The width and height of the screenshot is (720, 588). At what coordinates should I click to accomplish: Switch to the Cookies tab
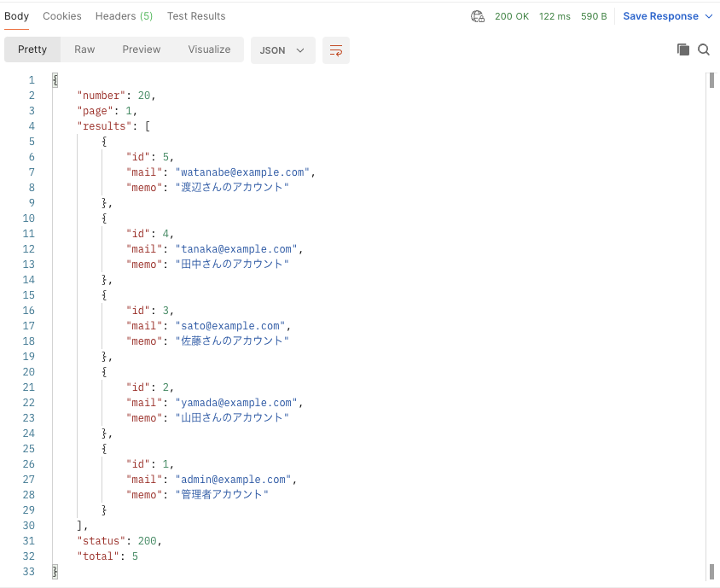pyautogui.click(x=62, y=16)
